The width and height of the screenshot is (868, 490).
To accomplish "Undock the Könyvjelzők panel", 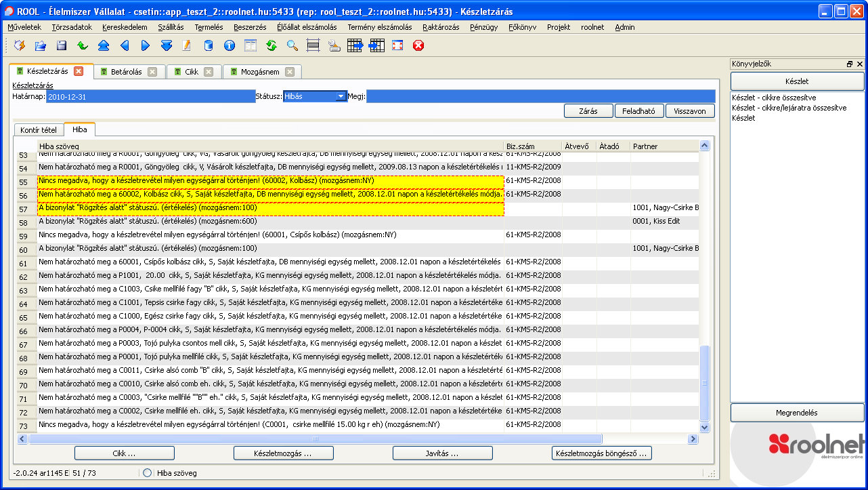I will [850, 64].
